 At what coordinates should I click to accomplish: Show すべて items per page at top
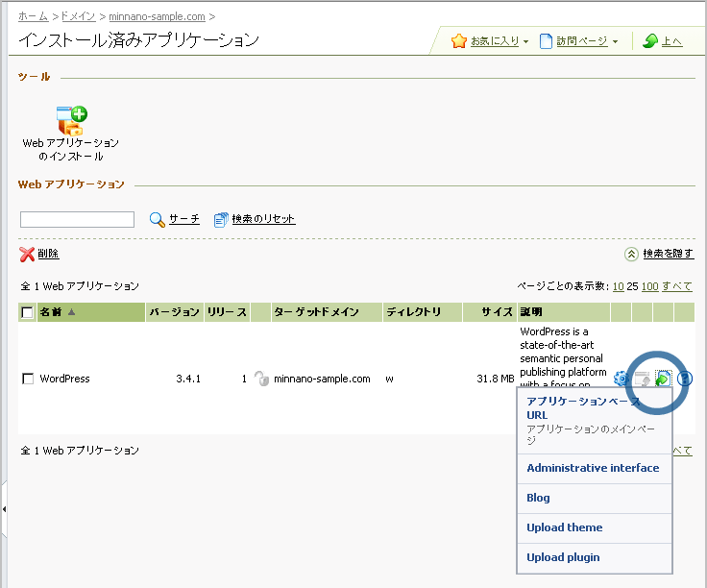tap(677, 286)
